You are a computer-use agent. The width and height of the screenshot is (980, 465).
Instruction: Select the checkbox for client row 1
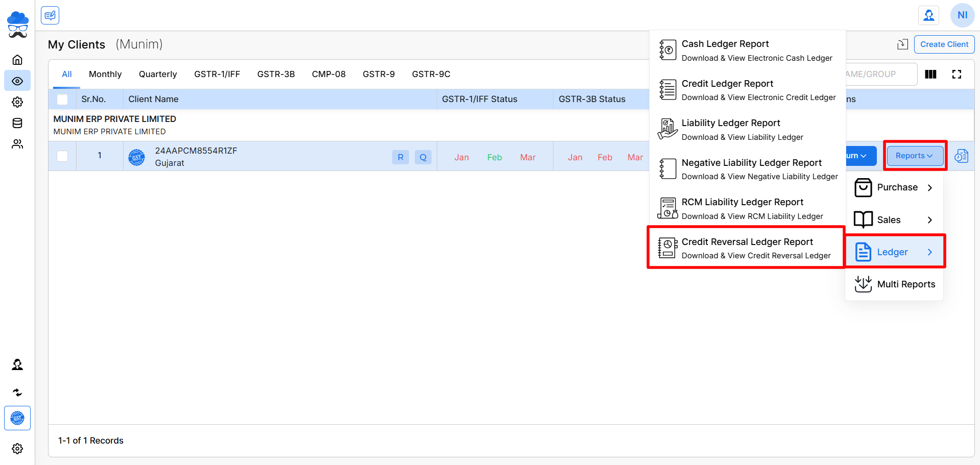pyautogui.click(x=62, y=156)
